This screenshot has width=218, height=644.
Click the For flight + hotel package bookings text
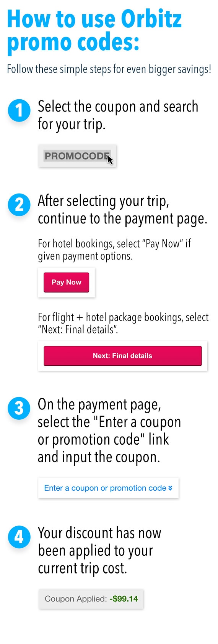[123, 323]
